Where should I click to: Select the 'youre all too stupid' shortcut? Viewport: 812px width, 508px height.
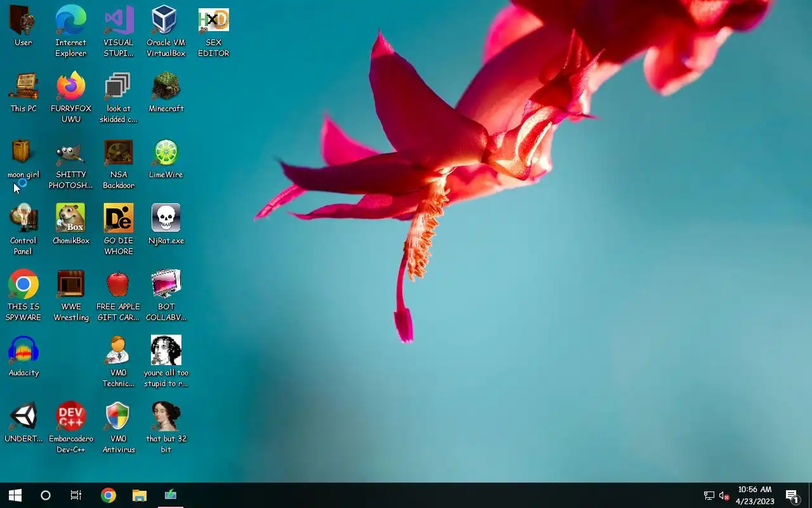[x=166, y=362]
